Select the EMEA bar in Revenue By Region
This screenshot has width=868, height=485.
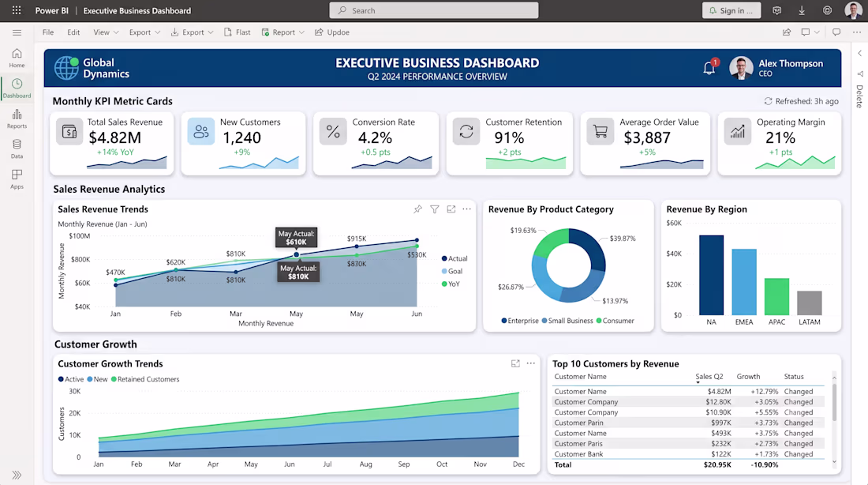[x=744, y=282]
